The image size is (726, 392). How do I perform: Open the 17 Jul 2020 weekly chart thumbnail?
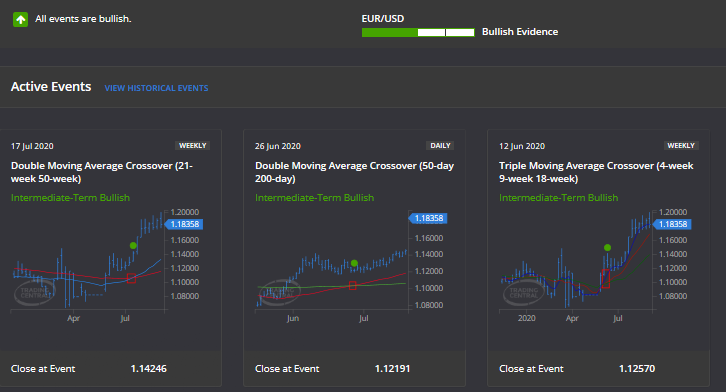coord(106,266)
